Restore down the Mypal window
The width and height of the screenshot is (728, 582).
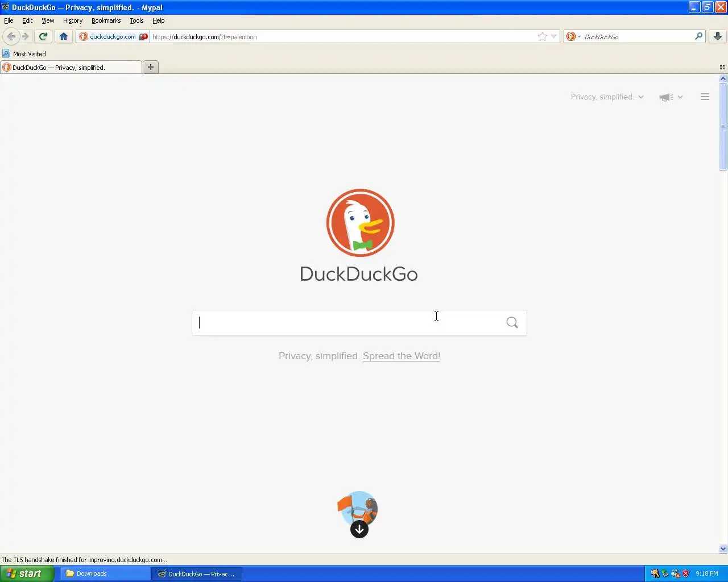coord(708,7)
